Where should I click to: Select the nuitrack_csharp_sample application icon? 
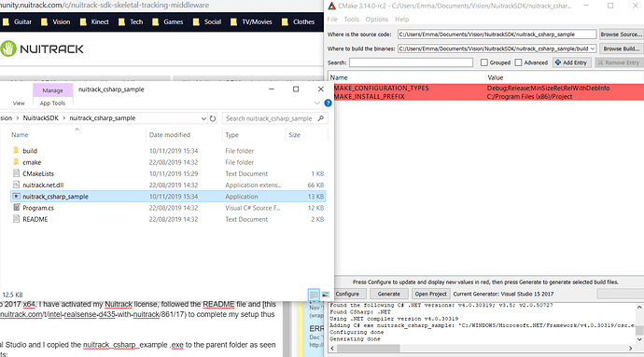pyautogui.click(x=16, y=196)
